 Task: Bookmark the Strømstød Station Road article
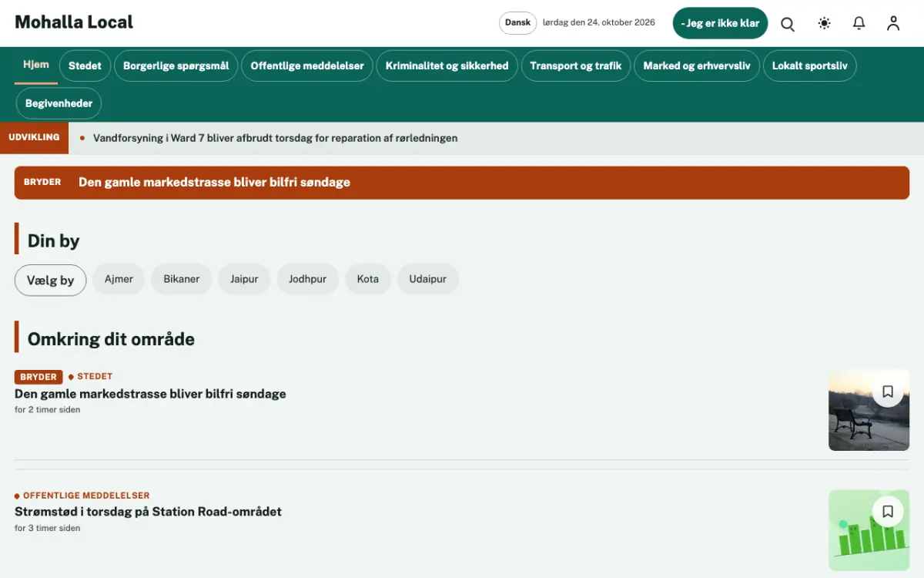coord(888,511)
